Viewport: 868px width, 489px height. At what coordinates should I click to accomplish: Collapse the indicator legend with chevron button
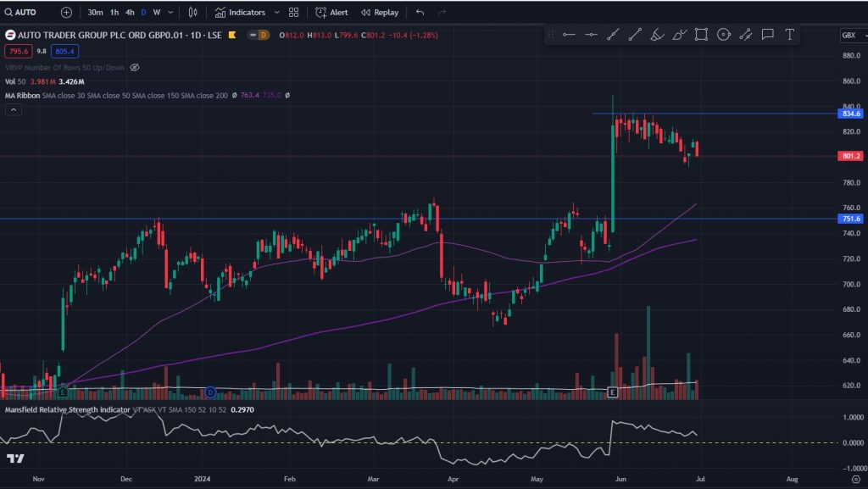[12, 110]
